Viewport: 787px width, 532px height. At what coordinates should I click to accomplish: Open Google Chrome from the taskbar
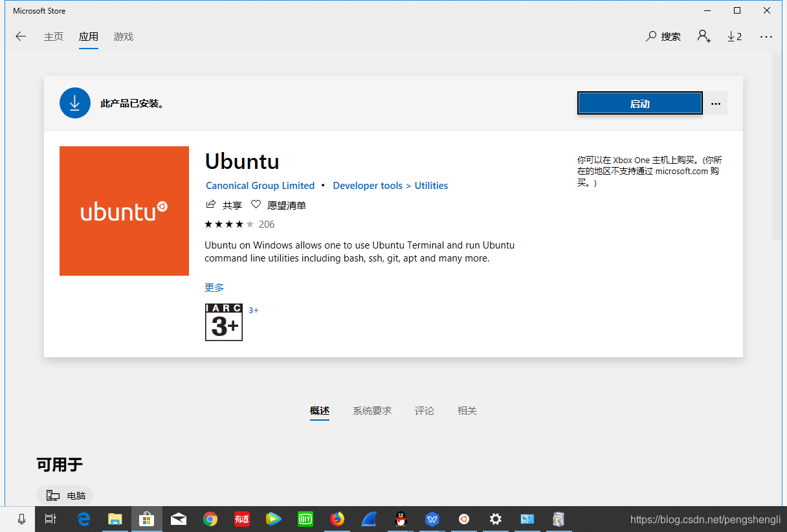[210, 519]
